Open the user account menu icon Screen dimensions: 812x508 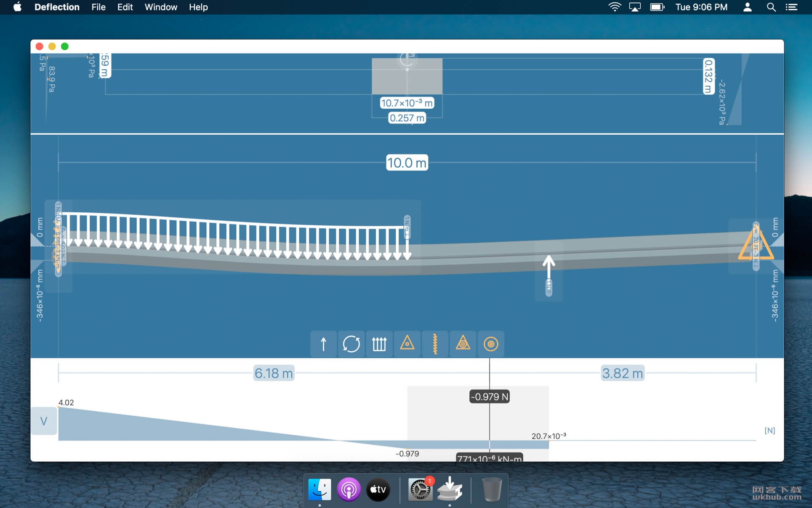(747, 7)
